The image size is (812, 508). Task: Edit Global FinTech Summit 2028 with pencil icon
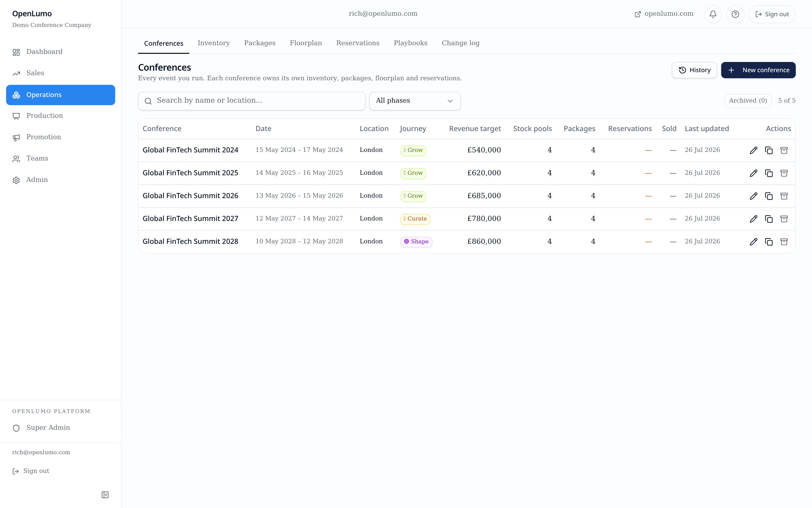pos(753,242)
